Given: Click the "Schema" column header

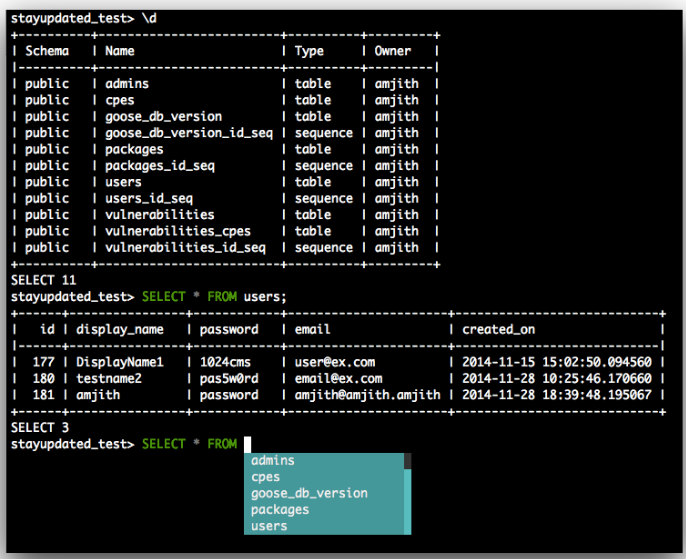Looking at the screenshot, I should pyautogui.click(x=46, y=51).
